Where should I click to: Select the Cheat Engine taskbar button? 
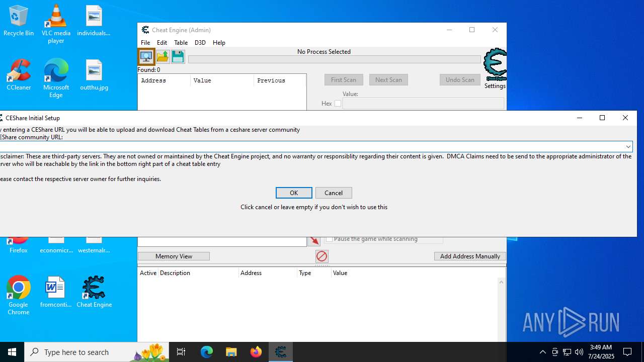point(281,352)
